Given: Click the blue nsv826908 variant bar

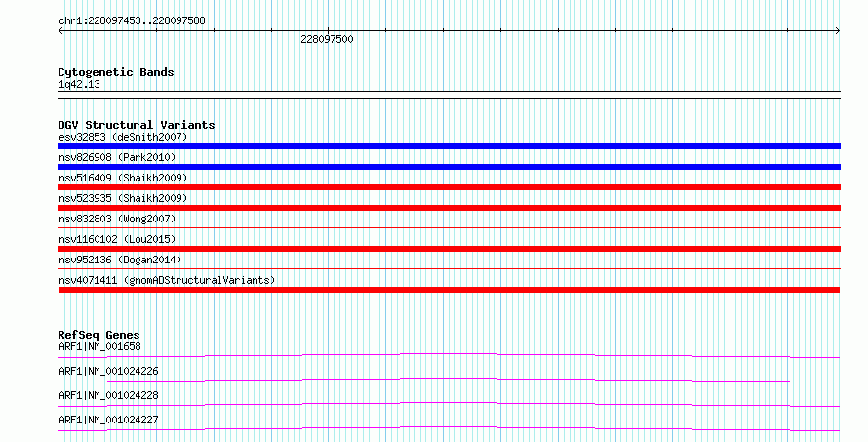Looking at the screenshot, I should click(x=449, y=167).
